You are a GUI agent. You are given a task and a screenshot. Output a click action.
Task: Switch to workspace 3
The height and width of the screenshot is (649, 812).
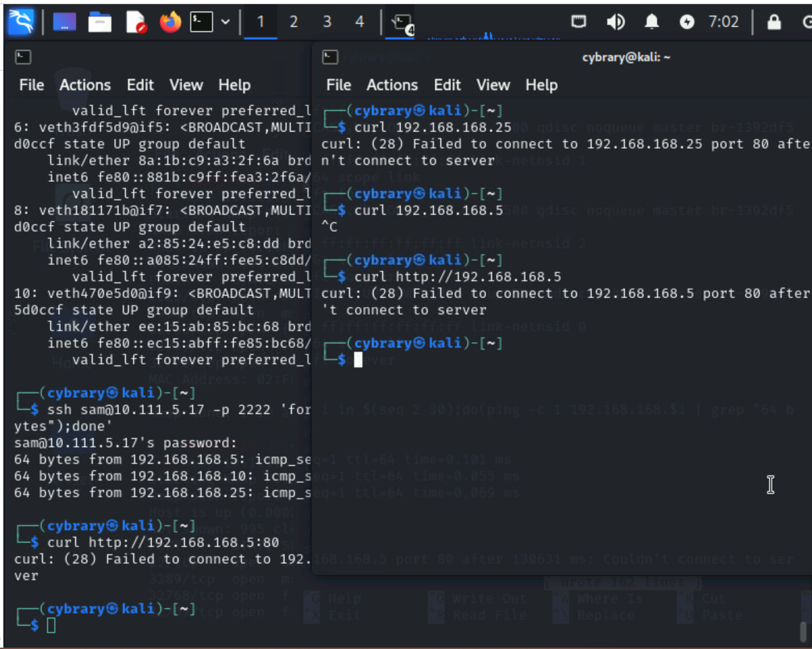(x=326, y=22)
